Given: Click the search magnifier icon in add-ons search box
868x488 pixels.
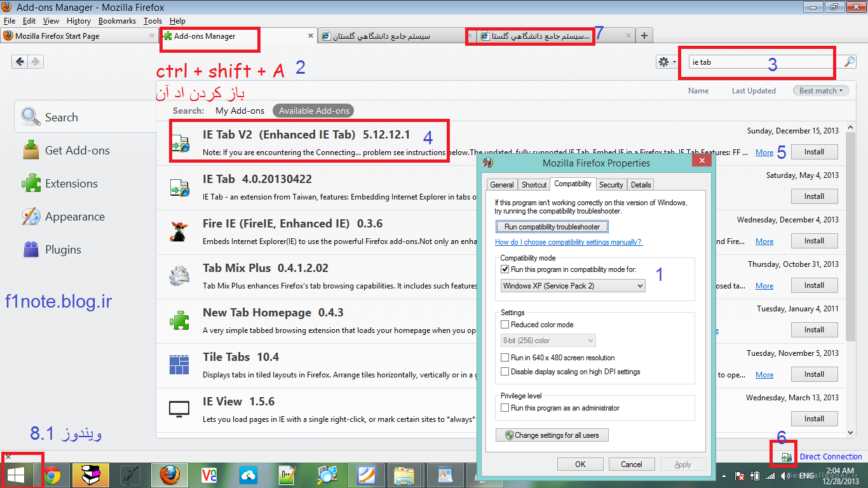Looking at the screenshot, I should 849,62.
